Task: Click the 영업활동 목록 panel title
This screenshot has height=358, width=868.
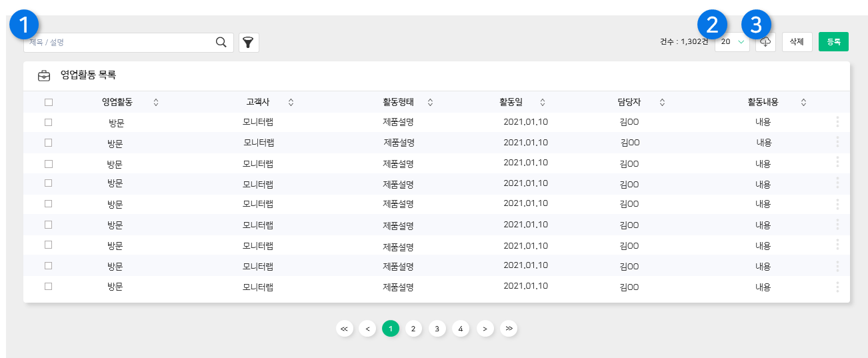Action: click(89, 75)
